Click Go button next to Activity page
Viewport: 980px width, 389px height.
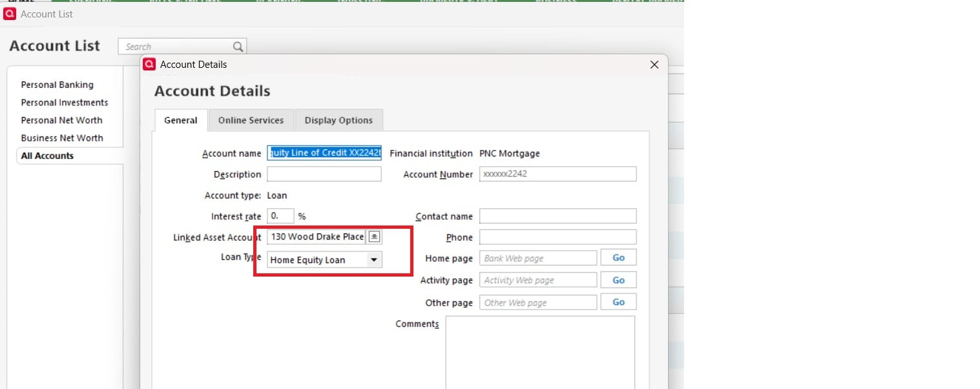point(618,280)
